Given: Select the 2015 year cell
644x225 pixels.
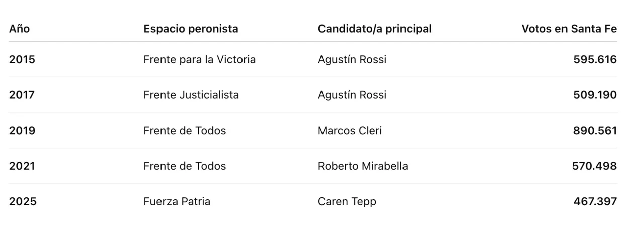Looking at the screenshot, I should (22, 60).
